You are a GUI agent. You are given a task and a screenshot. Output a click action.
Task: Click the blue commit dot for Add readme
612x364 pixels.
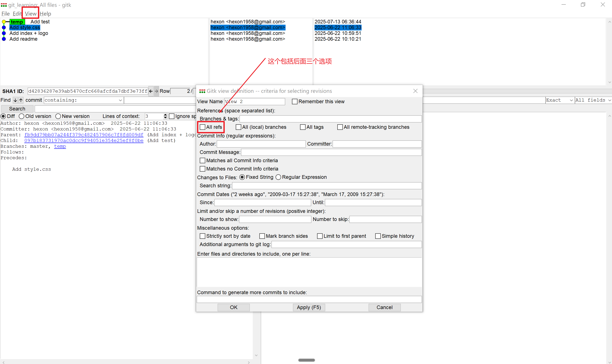(x=4, y=39)
